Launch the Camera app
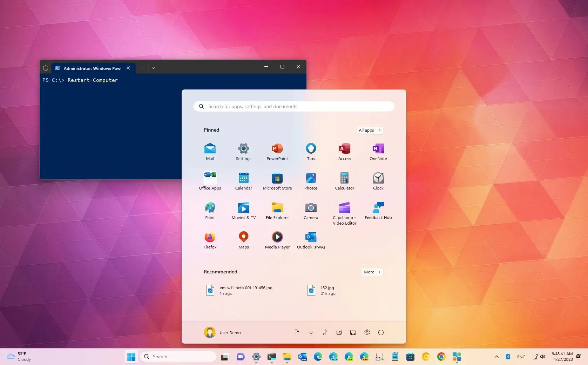 [x=311, y=211]
